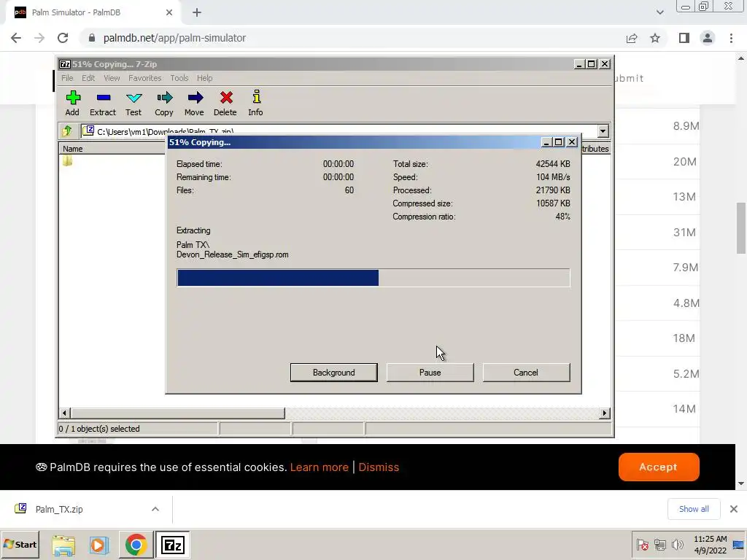This screenshot has width=747, height=560.
Task: Click the network tray icon
Action: click(659, 544)
